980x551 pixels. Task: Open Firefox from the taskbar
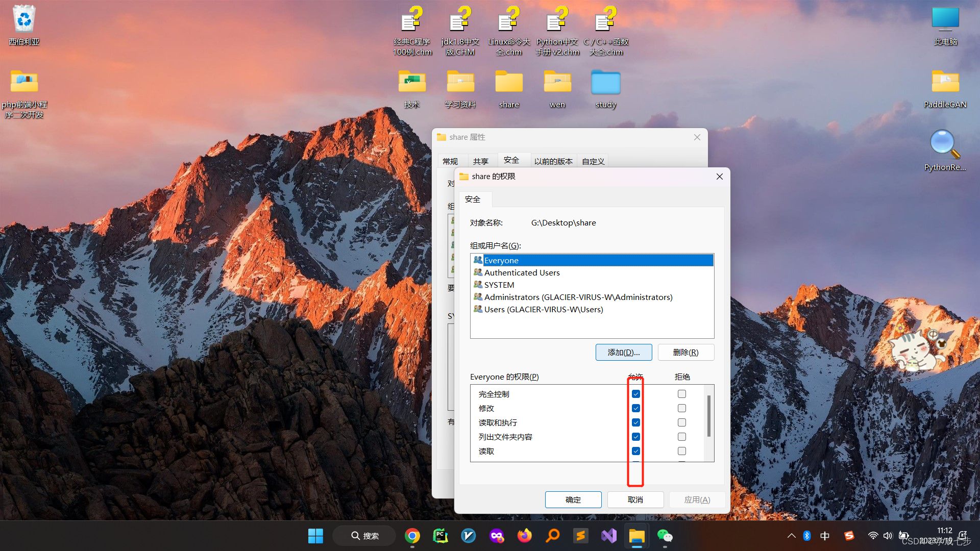(524, 536)
